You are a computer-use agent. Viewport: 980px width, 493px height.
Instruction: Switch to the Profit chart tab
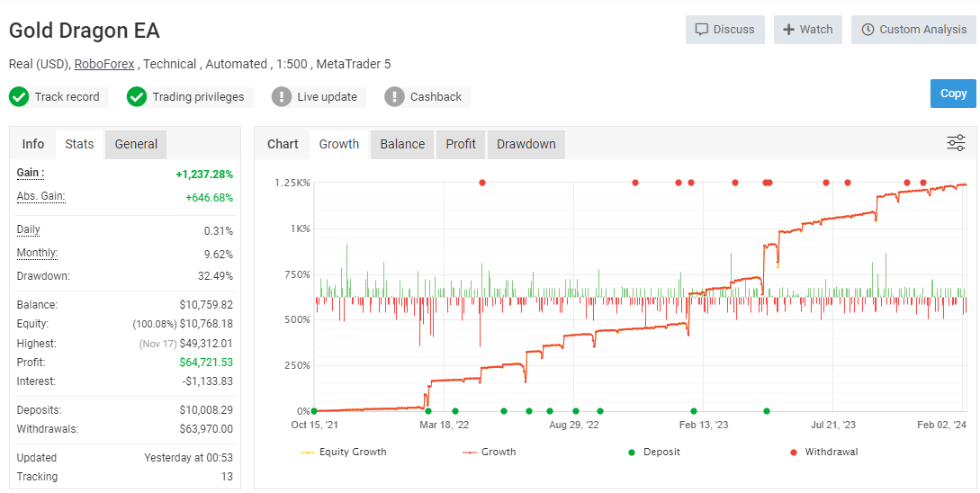(x=462, y=144)
